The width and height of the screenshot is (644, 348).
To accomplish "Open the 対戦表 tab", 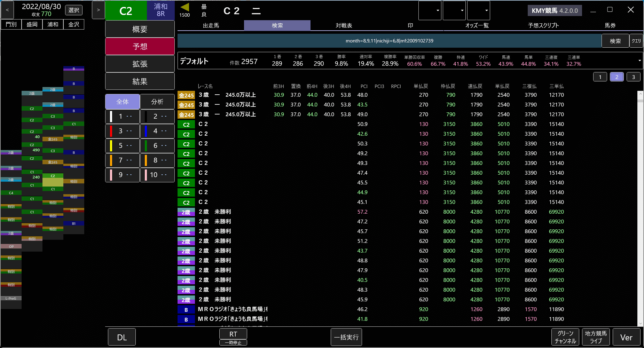I will [344, 25].
